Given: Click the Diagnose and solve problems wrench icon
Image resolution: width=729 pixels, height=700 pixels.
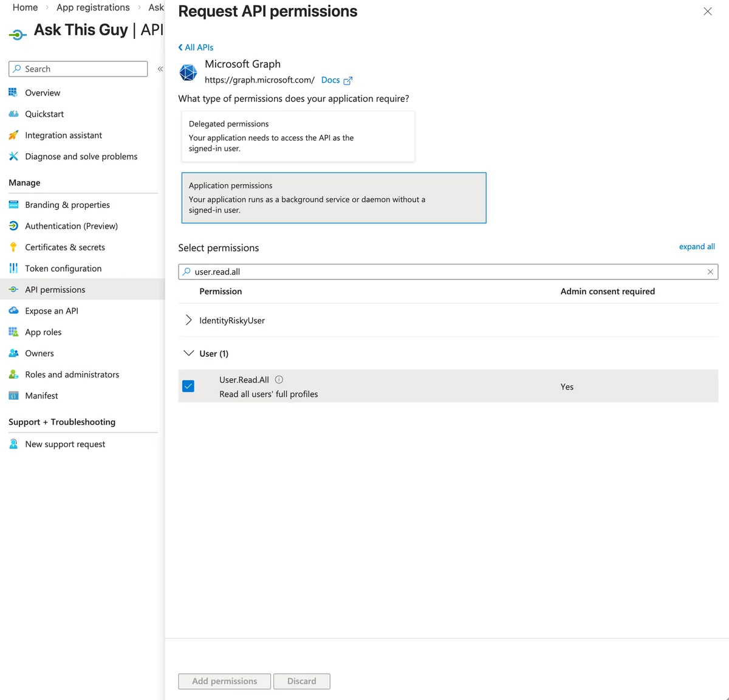Looking at the screenshot, I should pyautogui.click(x=13, y=156).
